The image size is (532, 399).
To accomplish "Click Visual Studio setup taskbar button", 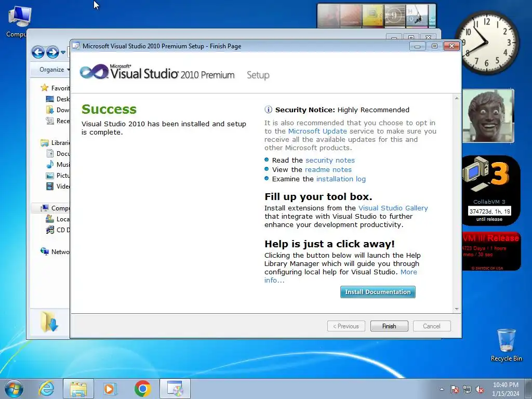I will tap(175, 389).
